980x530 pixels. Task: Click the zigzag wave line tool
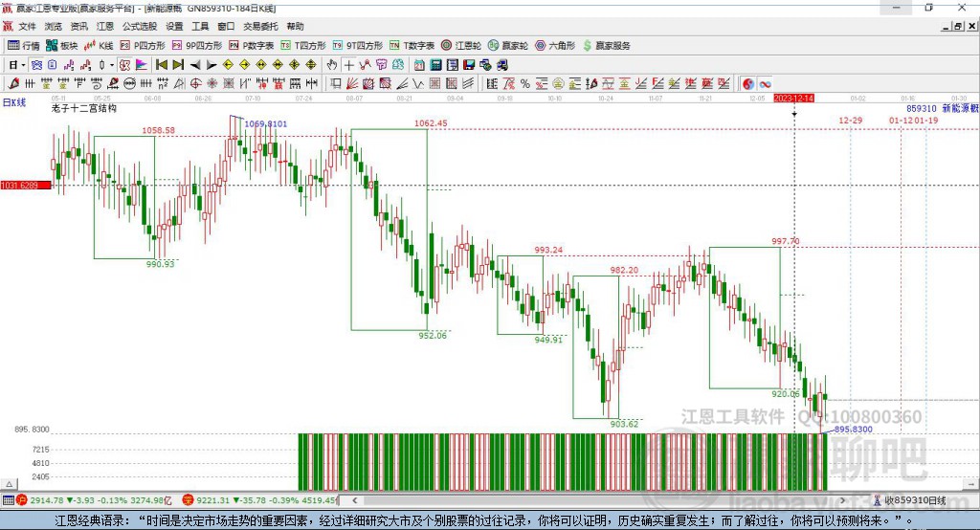point(418,84)
